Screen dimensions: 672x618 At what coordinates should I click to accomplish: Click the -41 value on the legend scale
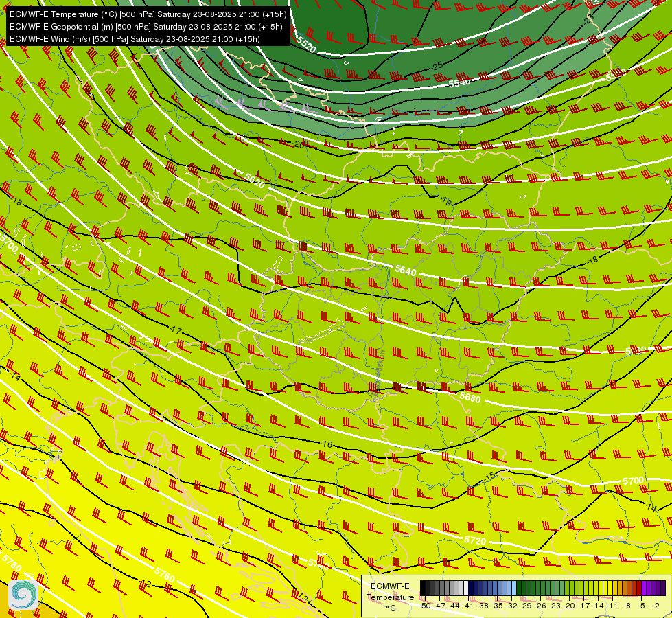tap(469, 606)
